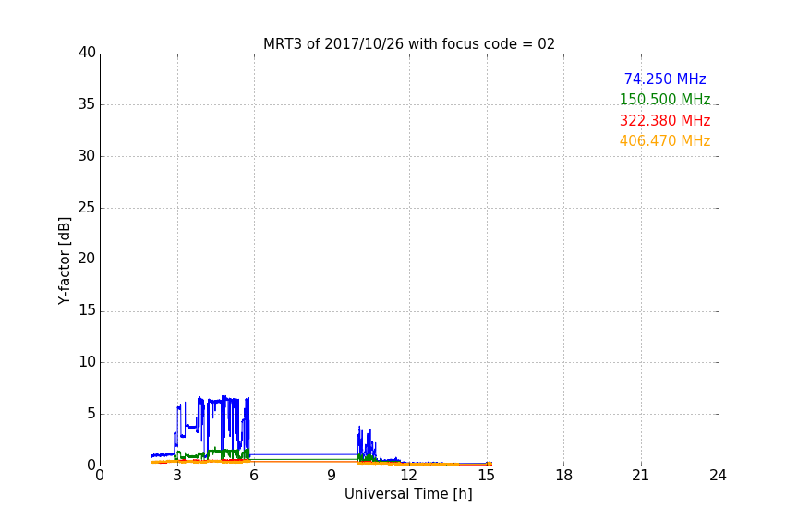The image size is (798, 532).
Task: Select the orange '406.470 MHz' legend label
Action: click(665, 140)
